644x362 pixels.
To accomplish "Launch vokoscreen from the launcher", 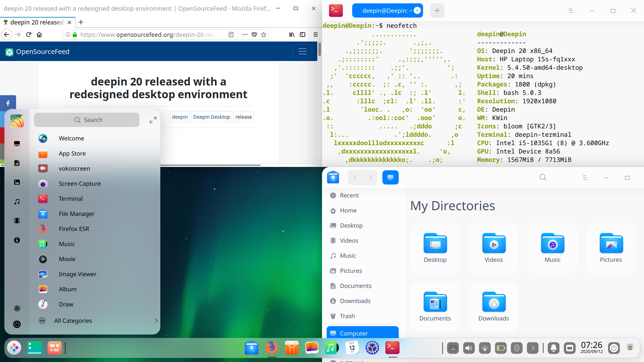I will [x=74, y=168].
